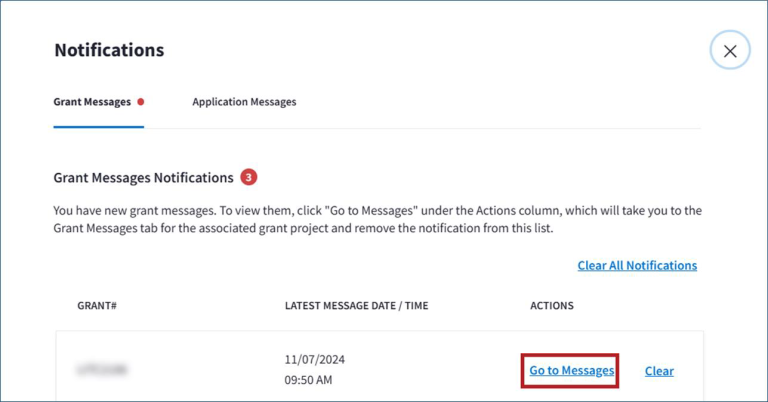The width and height of the screenshot is (768, 402).
Task: Open Go to Messages for the grant
Action: pyautogui.click(x=572, y=371)
